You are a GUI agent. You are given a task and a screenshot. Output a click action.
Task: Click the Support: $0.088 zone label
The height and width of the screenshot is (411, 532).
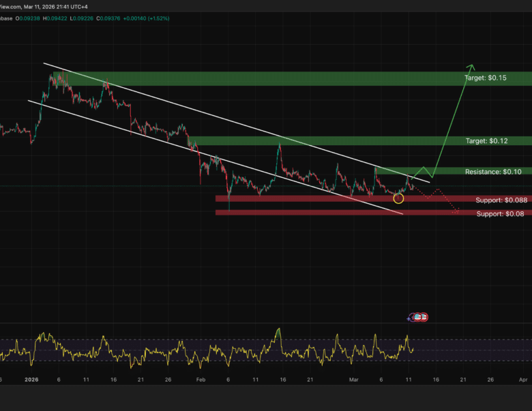[501, 200]
